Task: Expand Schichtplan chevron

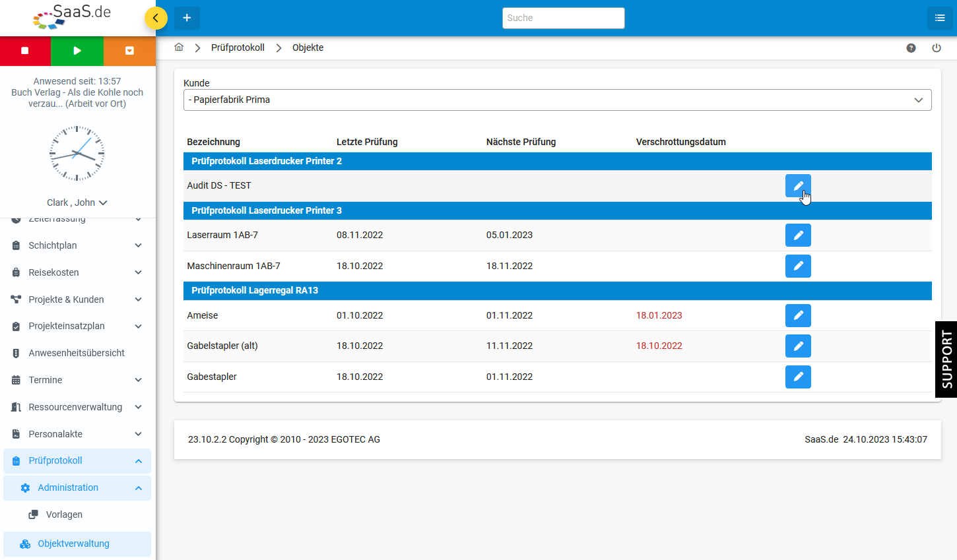Action: (138, 245)
